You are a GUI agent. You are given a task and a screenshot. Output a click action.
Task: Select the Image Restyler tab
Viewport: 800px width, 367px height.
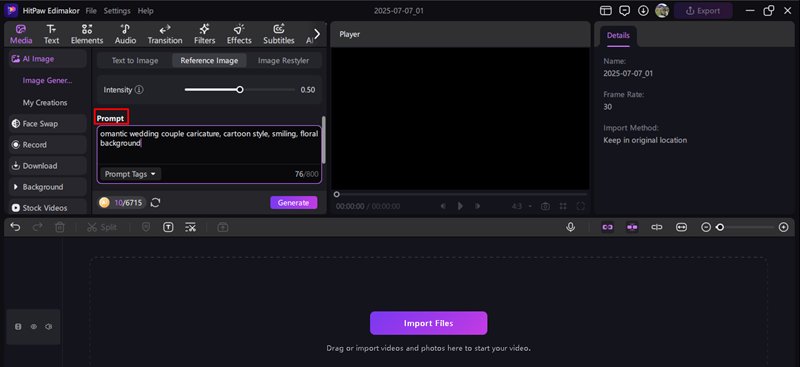283,60
